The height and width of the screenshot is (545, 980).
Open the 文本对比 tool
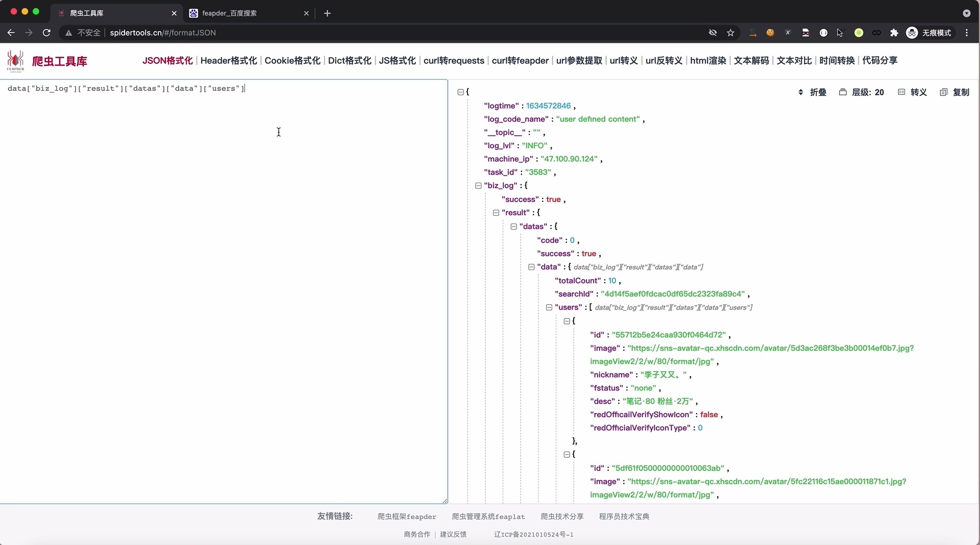794,61
